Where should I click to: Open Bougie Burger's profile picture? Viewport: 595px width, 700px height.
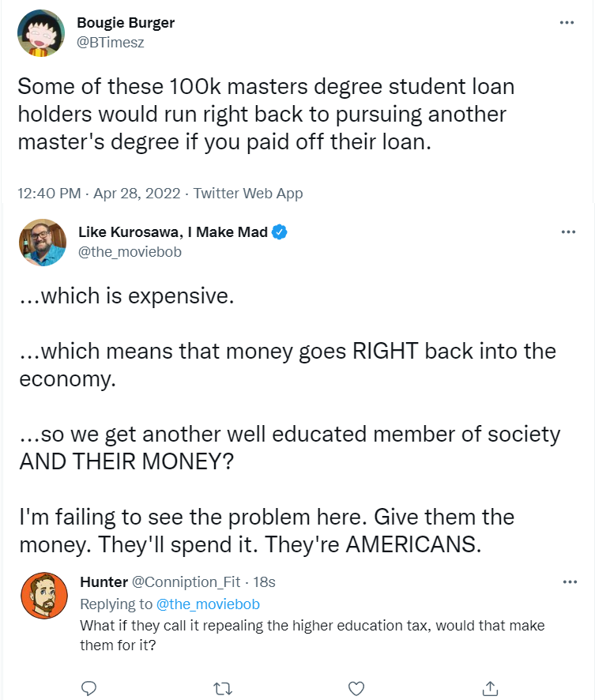[x=41, y=33]
